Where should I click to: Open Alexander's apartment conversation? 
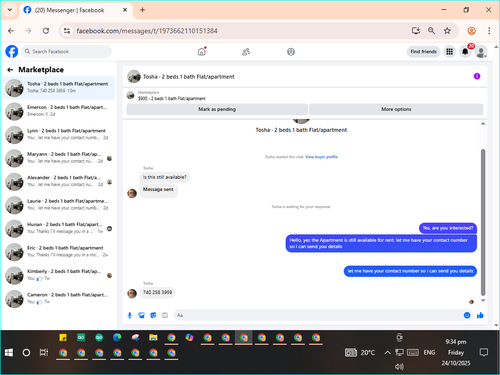pyautogui.click(x=59, y=181)
